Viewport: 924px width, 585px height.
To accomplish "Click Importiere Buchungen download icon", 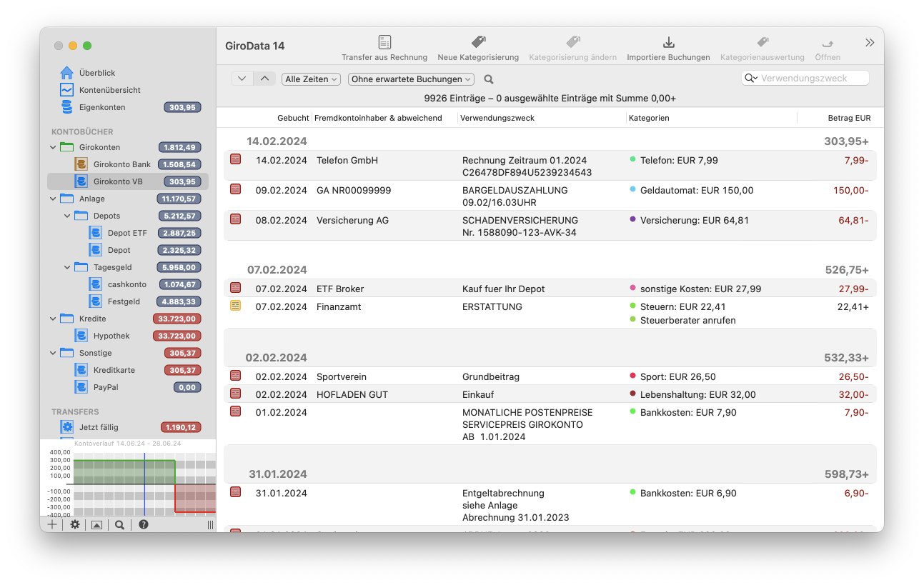I will [x=668, y=42].
